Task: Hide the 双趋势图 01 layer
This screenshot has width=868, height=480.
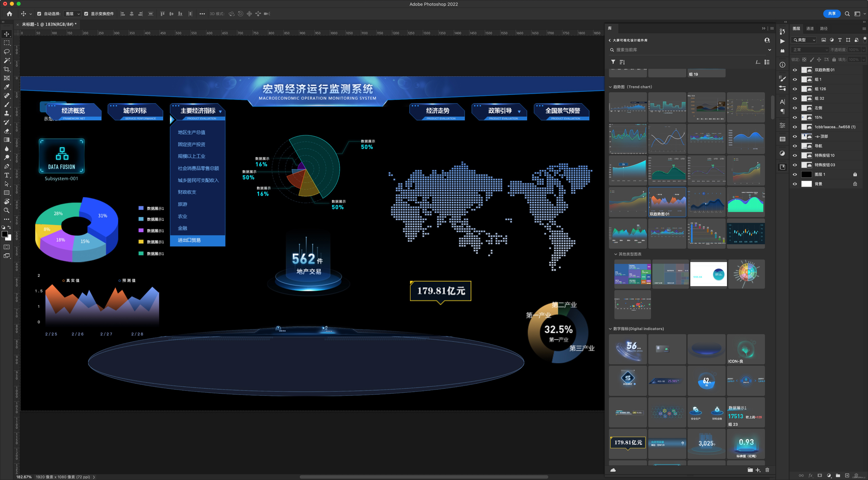Action: (x=795, y=70)
